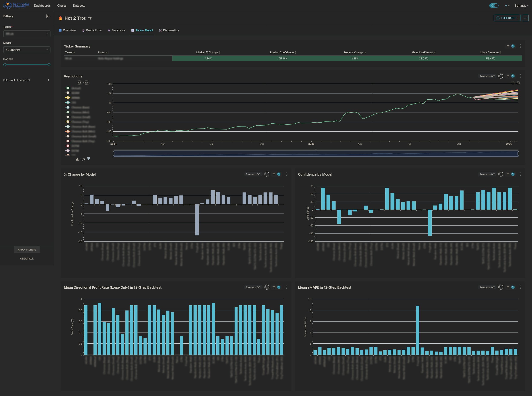Favorite the Hot 2 Trot dashboard star
This screenshot has height=396, width=532.
point(90,18)
